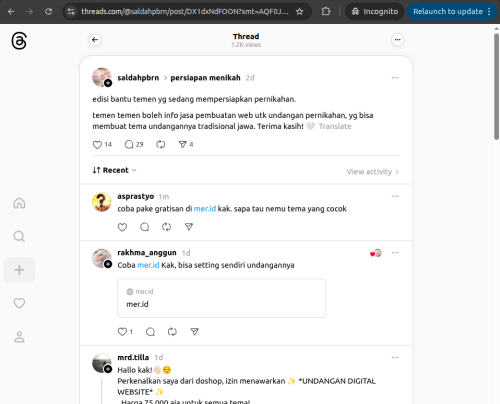Image resolution: width=500 pixels, height=404 pixels.
Task: Go back using the thread back arrow
Action: tap(95, 40)
